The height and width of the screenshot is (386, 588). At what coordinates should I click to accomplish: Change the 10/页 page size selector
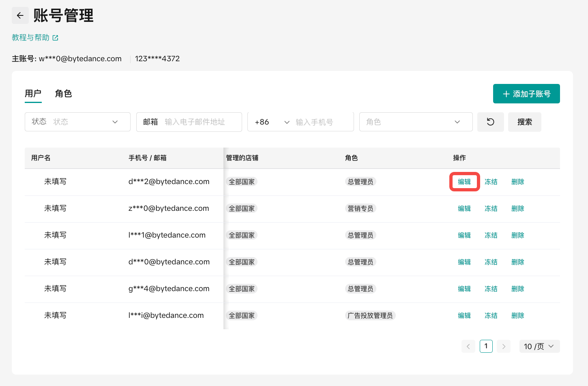point(539,346)
